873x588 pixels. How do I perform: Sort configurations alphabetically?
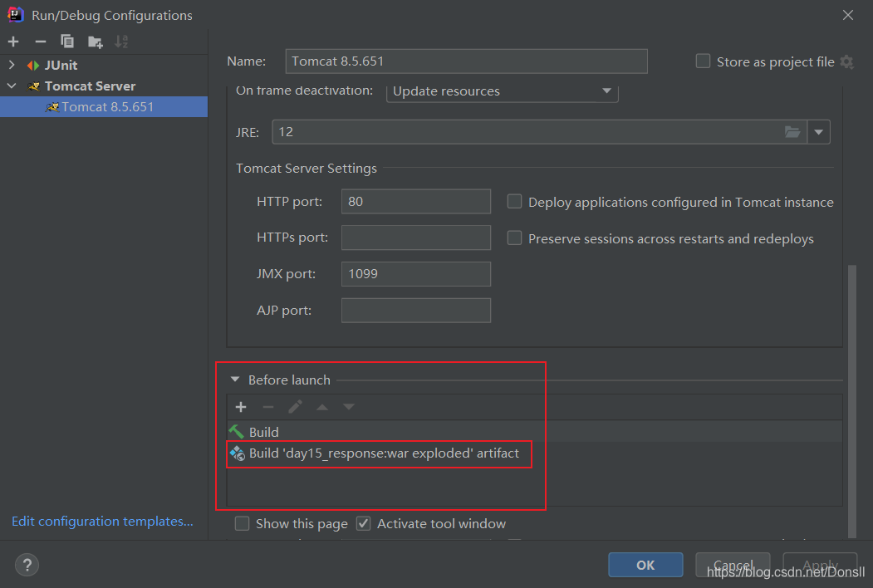click(x=121, y=42)
